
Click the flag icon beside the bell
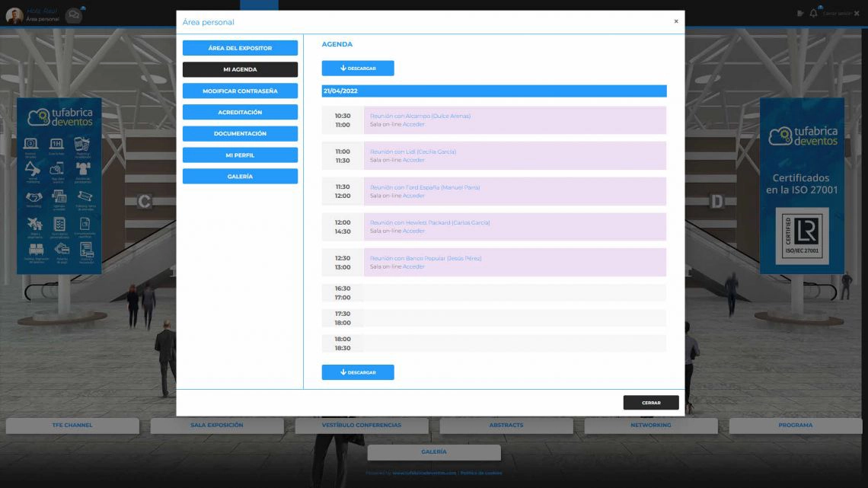[799, 13]
